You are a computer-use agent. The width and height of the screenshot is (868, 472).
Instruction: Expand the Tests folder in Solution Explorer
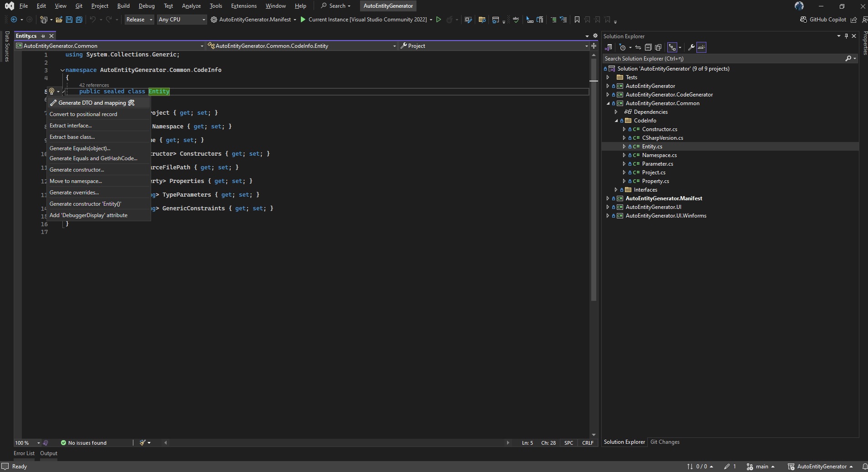[608, 77]
